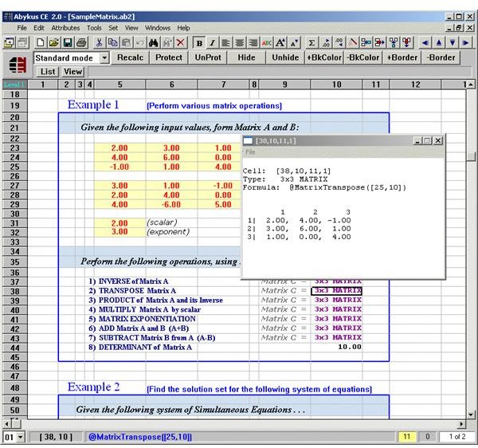This screenshot has height=448, width=478.
Task: Decrease font size with small A icon
Action: [x=295, y=43]
